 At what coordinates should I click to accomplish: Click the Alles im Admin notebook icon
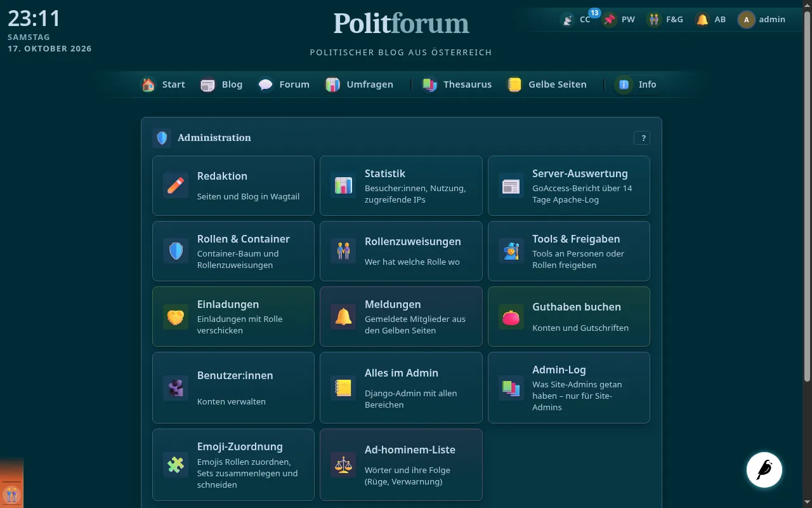[343, 387]
